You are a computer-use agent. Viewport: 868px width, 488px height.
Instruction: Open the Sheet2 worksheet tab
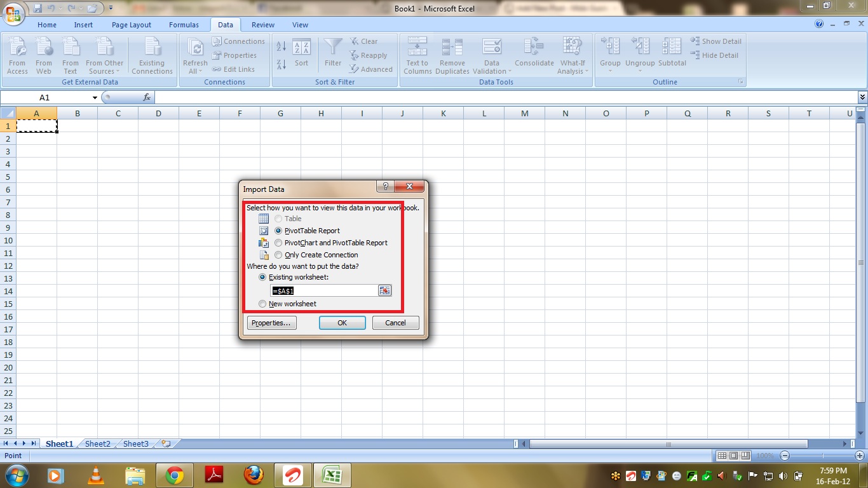pos(97,444)
